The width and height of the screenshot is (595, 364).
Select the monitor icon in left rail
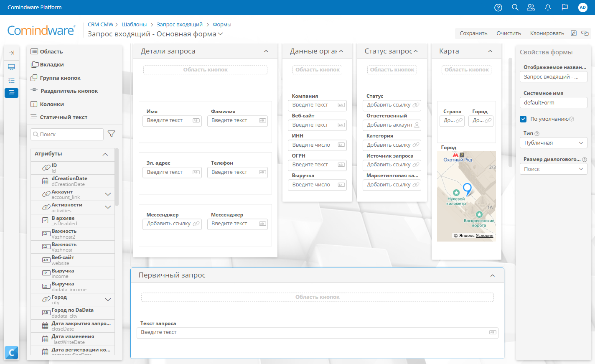[x=11, y=67]
